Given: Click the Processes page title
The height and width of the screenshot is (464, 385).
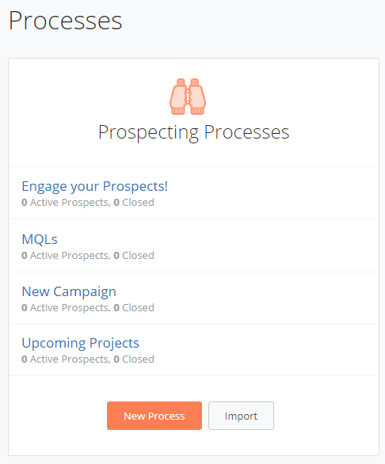Looking at the screenshot, I should [65, 21].
